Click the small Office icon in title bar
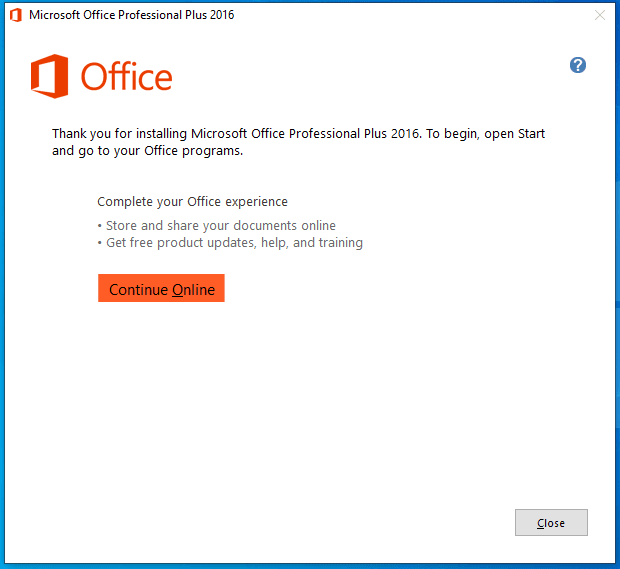620x569 pixels. (x=15, y=16)
